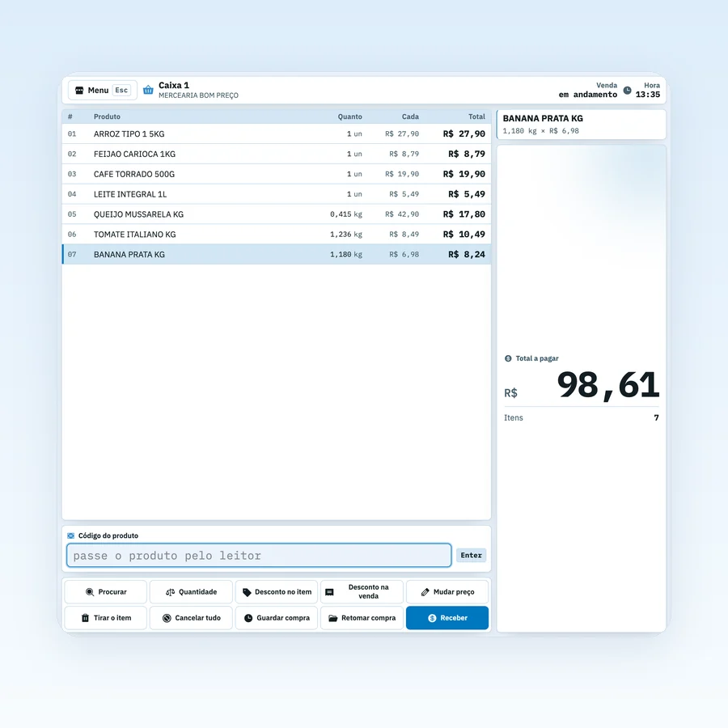The width and height of the screenshot is (728, 728).
Task: Click the BANANA PRATA KG detail card title
Action: coord(543,118)
